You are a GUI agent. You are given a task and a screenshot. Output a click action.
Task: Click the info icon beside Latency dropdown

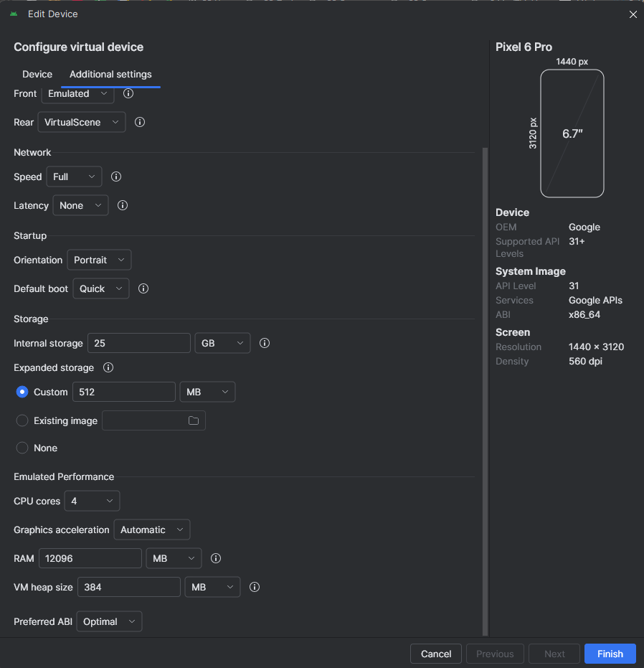pos(123,205)
